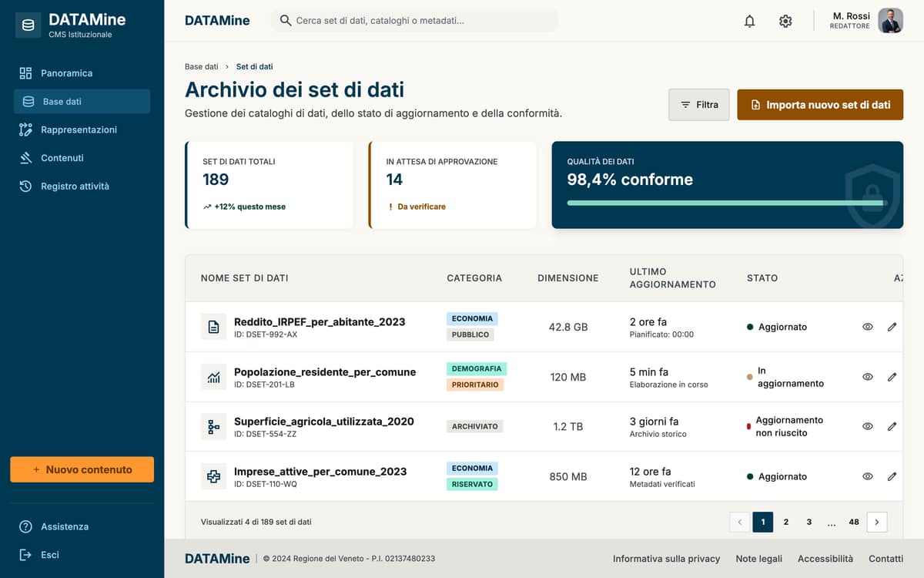
Task: Open Note legali footer link
Action: point(758,559)
